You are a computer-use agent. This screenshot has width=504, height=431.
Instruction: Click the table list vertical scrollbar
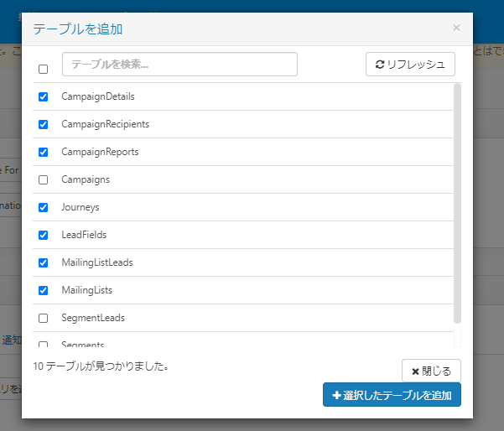[x=457, y=201]
